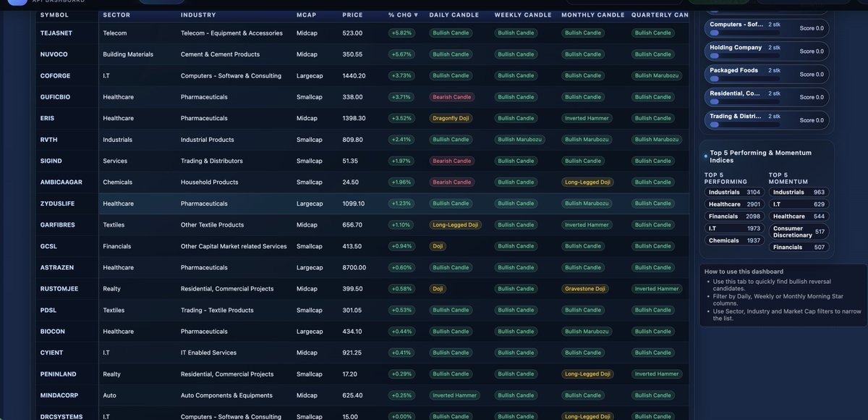
Task: Click RUSTOMJEE's Gravestone Doji badge
Action: click(585, 289)
